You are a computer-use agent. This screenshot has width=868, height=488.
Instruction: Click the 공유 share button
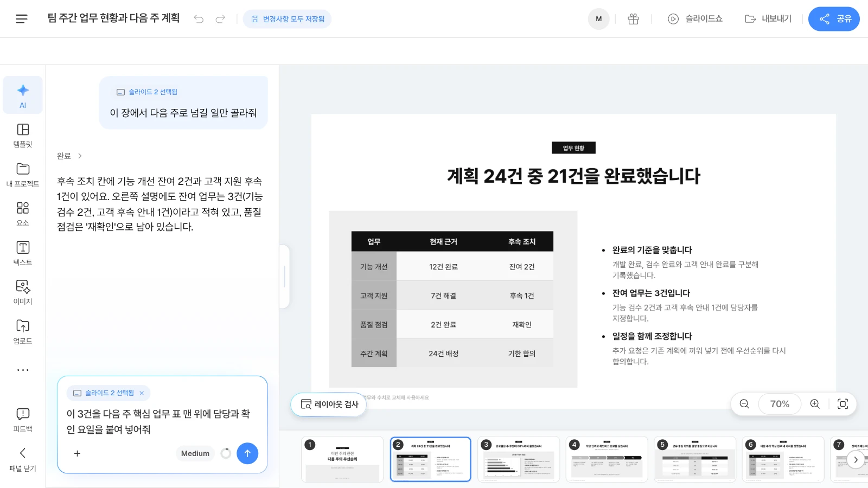tap(834, 19)
